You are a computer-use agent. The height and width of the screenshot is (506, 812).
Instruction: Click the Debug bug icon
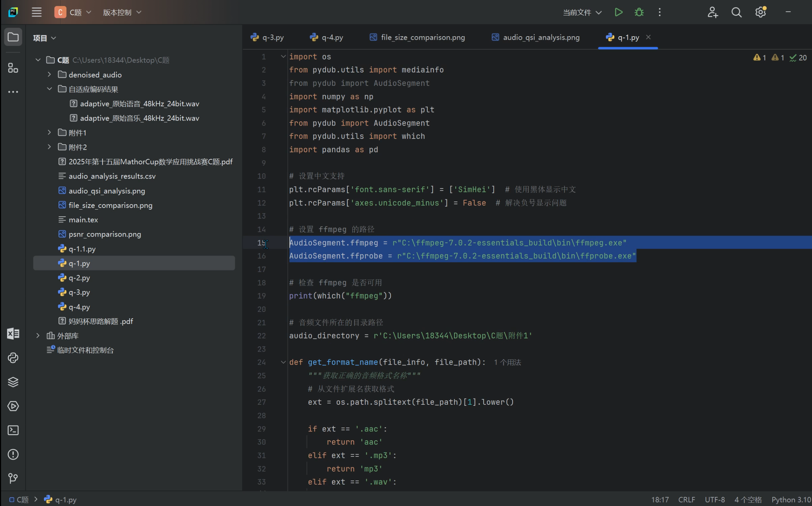pos(639,12)
